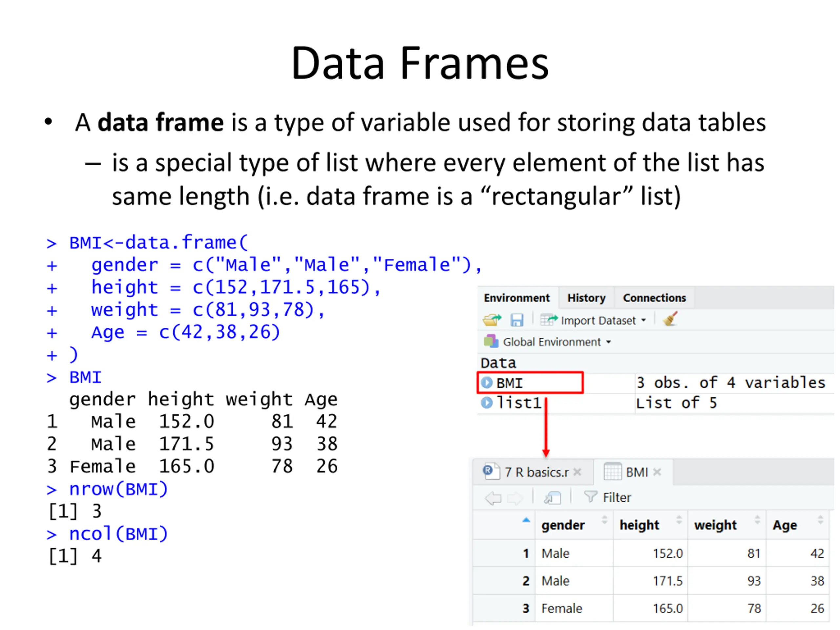This screenshot has width=840, height=630.
Task: Click the Data section header
Action: (x=498, y=363)
